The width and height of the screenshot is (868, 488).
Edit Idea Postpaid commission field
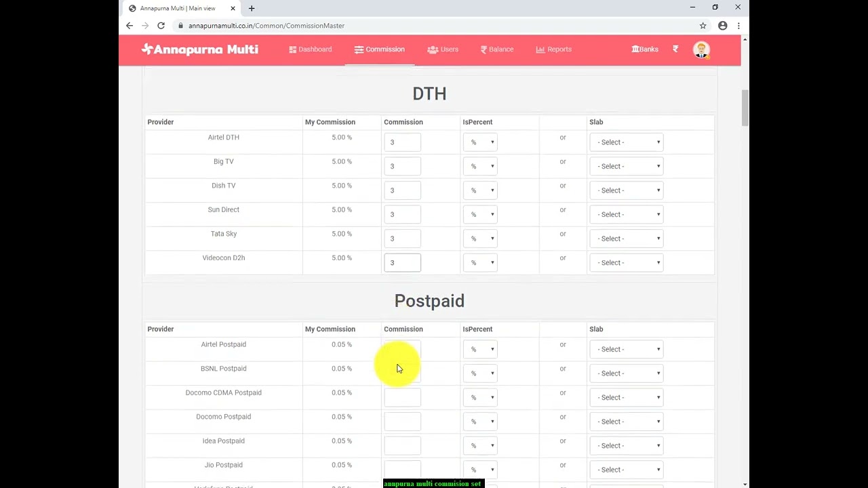(x=402, y=445)
